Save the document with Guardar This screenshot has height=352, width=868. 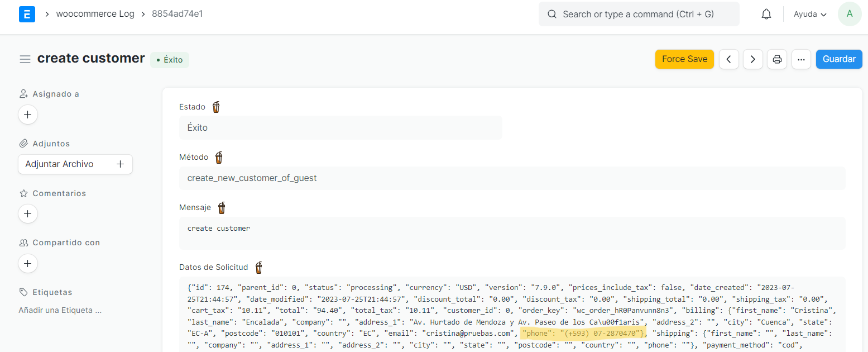(838, 59)
